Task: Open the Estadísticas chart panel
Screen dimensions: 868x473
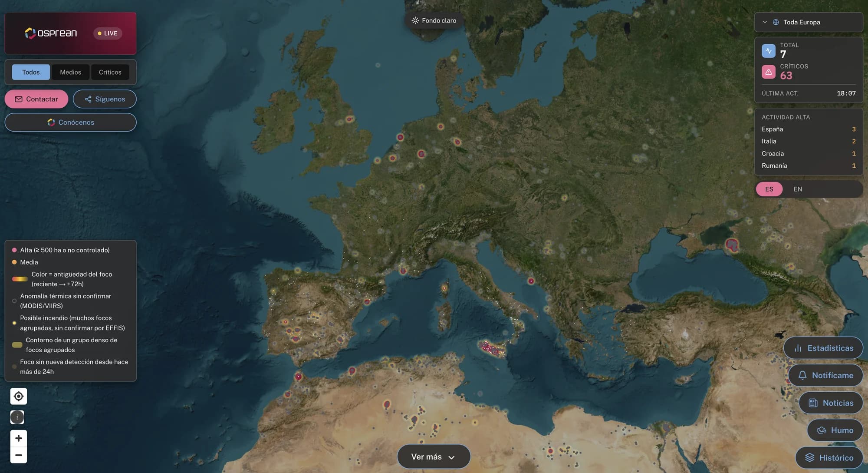Action: pos(823,348)
